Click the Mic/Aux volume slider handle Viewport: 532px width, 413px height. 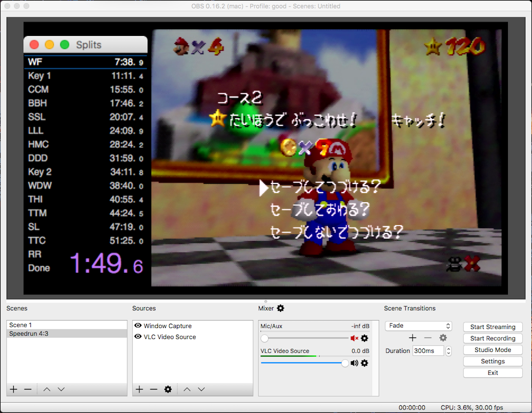264,338
